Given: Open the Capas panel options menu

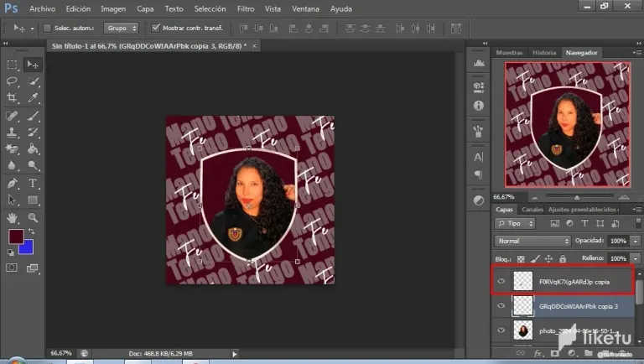Looking at the screenshot, I should (x=637, y=210).
